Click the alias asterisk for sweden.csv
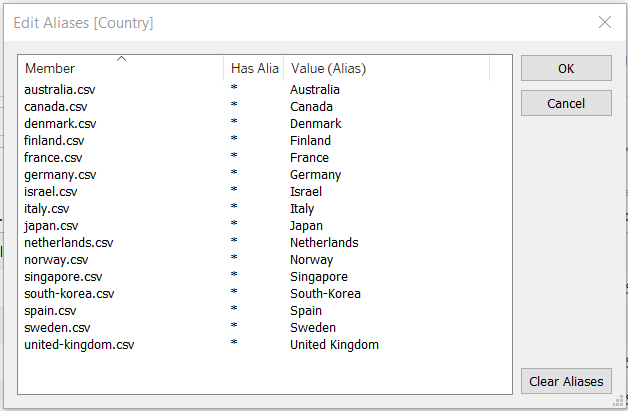628x411 pixels. (x=234, y=328)
